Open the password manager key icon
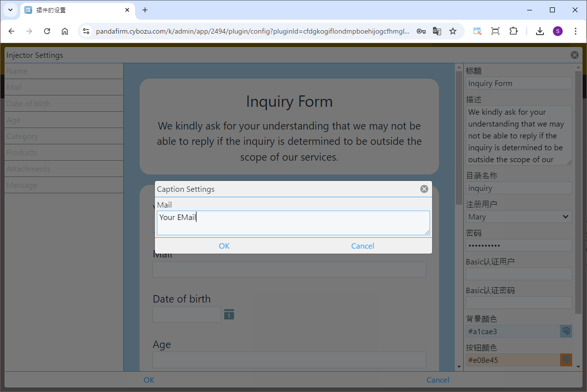This screenshot has width=587, height=392. pyautogui.click(x=421, y=31)
